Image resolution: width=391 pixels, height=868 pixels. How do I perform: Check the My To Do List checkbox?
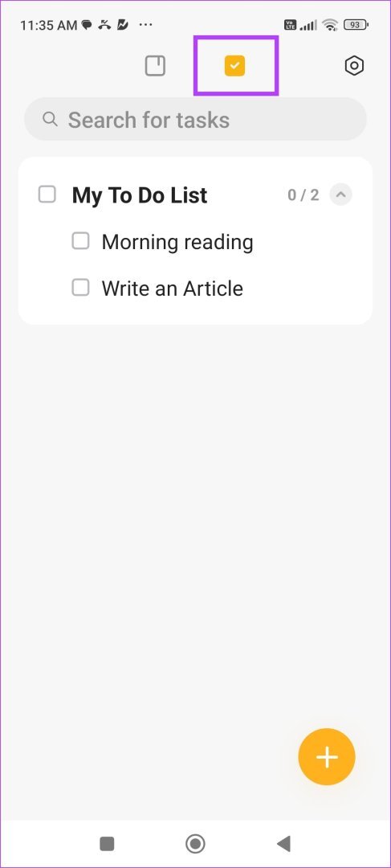click(47, 194)
